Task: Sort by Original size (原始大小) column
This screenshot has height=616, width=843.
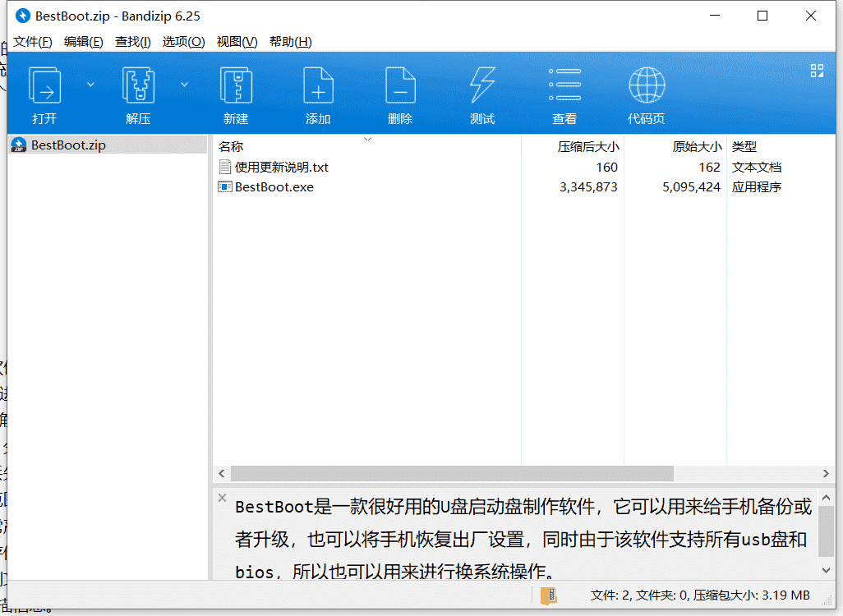Action: click(x=675, y=146)
